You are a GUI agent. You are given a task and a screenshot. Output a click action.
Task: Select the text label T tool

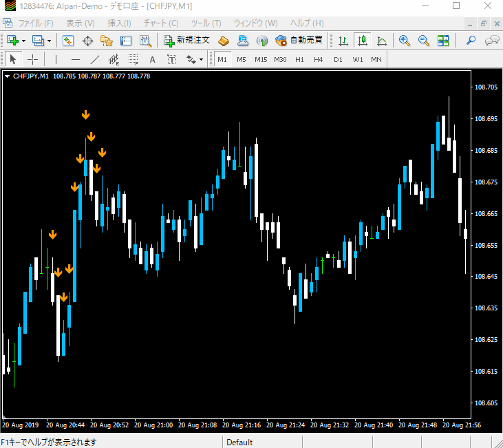point(171,59)
